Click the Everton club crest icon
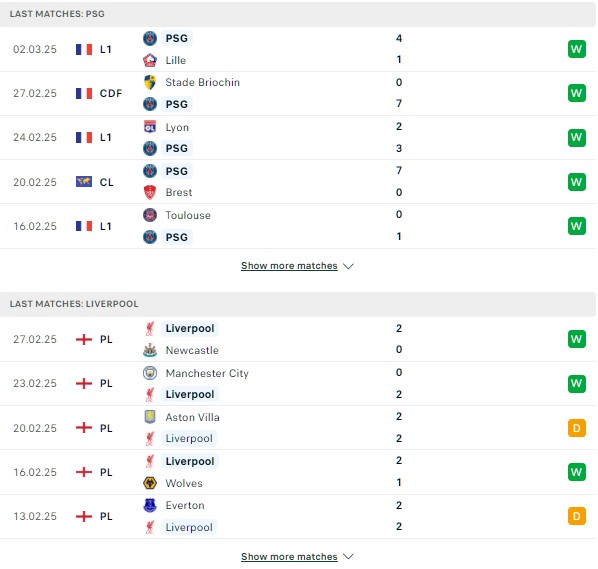This screenshot has height=569, width=598. [150, 505]
